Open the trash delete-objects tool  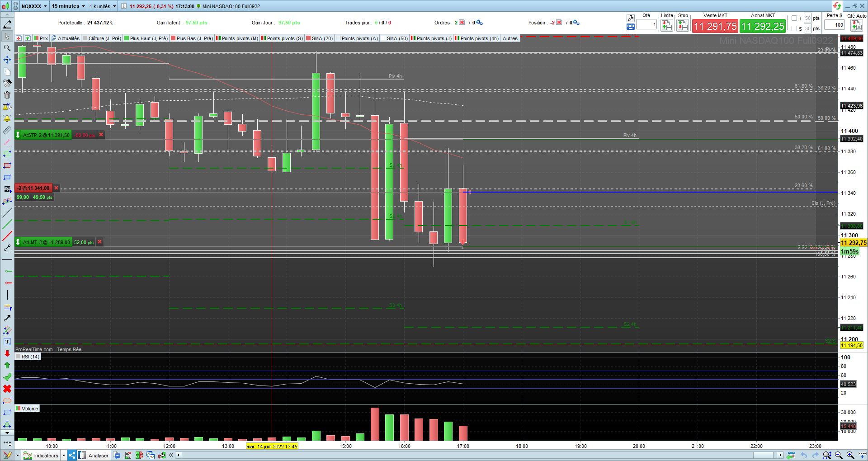click(x=7, y=95)
